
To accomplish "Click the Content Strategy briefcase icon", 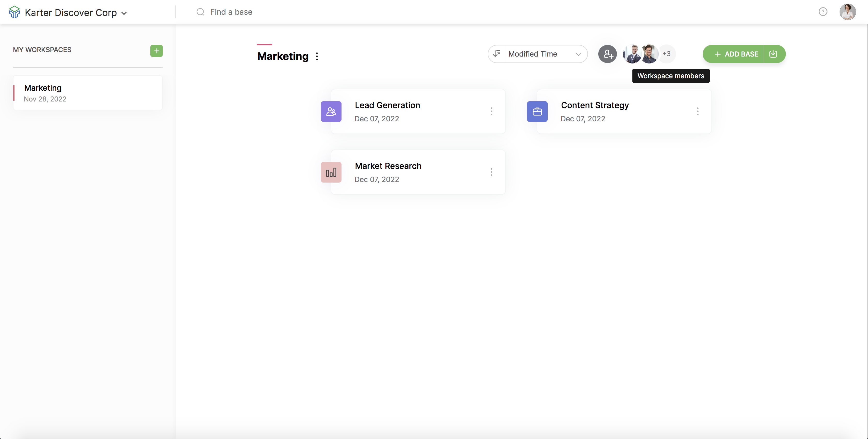I will tap(537, 112).
